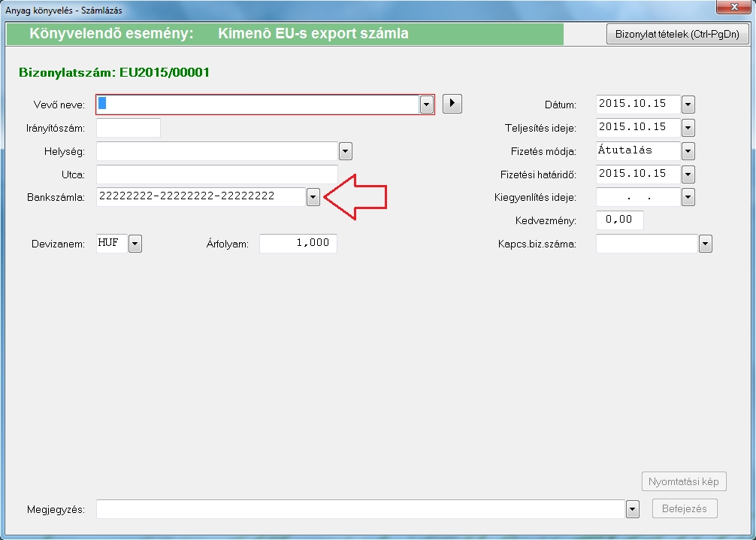The image size is (756, 540).
Task: Open the Dátum date picker dropdown
Action: (688, 105)
